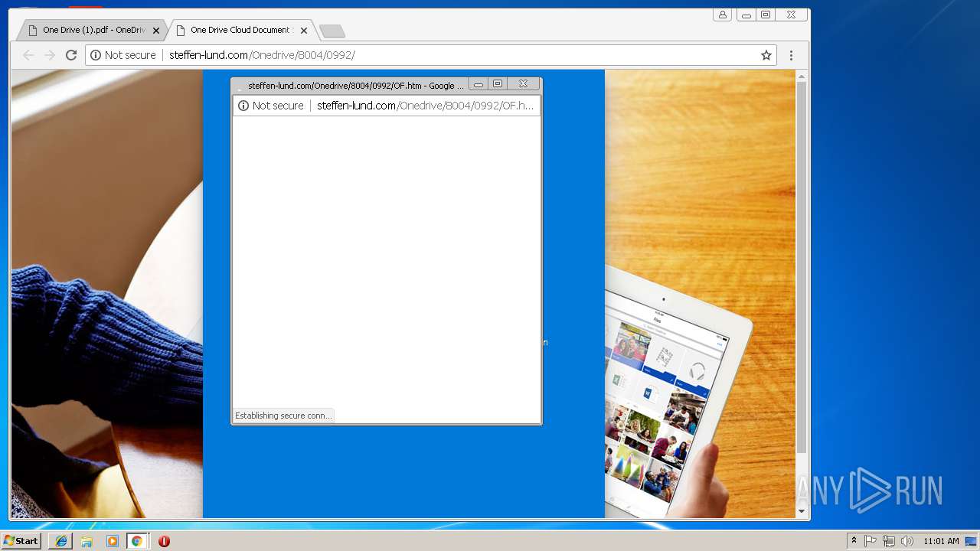Image resolution: width=980 pixels, height=551 pixels.
Task: Open Chrome profile user icon in title bar
Action: coord(722,15)
